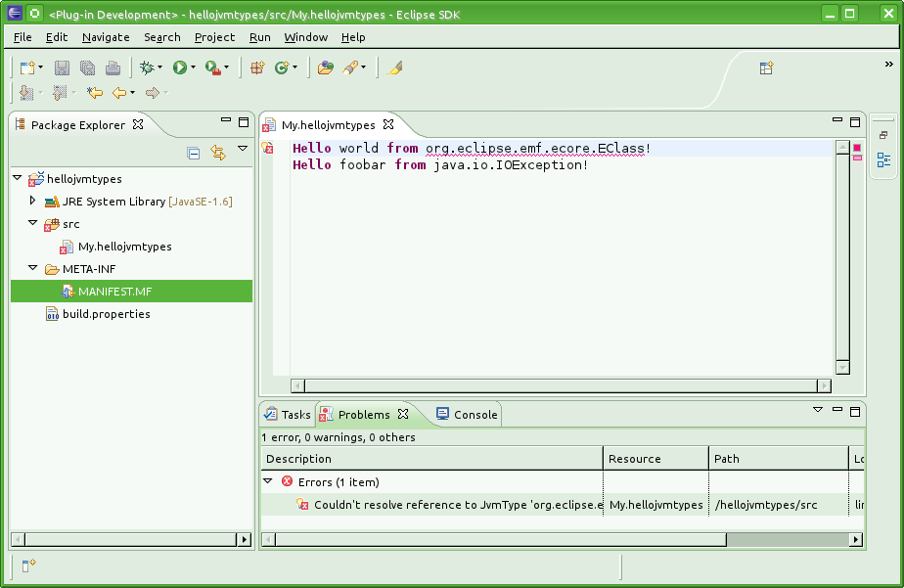Collapse the Errors (1 item) group
This screenshot has width=904, height=588.
coord(268,481)
